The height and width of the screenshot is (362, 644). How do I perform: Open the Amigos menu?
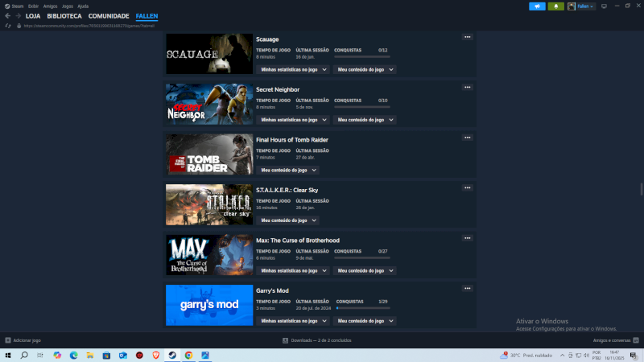[x=50, y=6]
